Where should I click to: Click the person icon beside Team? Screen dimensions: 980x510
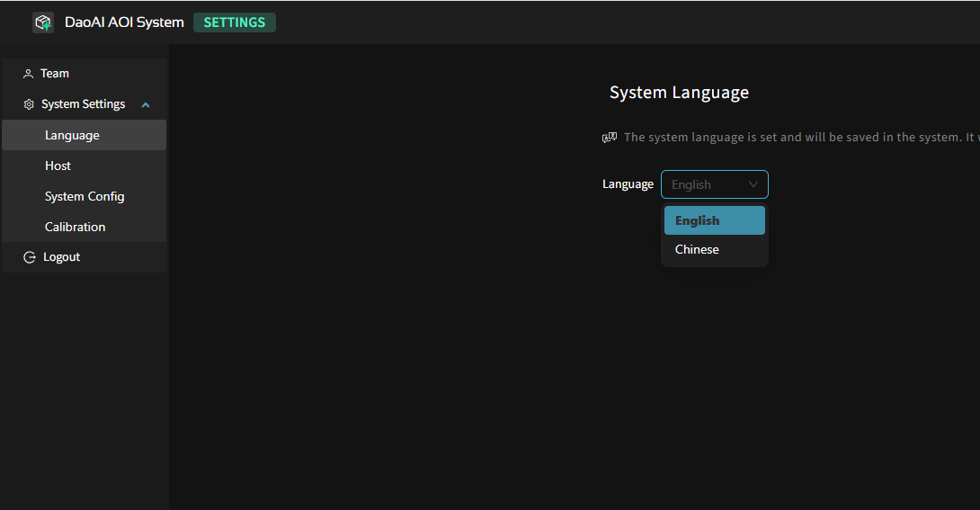tap(28, 74)
